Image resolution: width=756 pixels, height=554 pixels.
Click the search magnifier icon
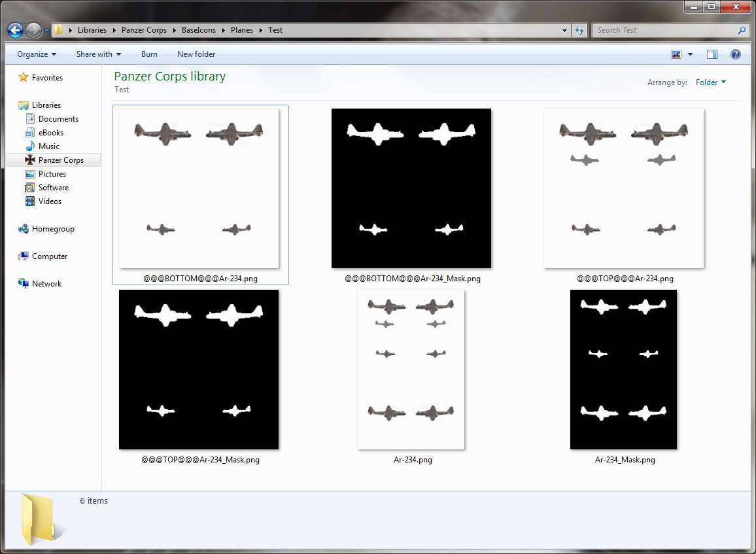pos(740,30)
